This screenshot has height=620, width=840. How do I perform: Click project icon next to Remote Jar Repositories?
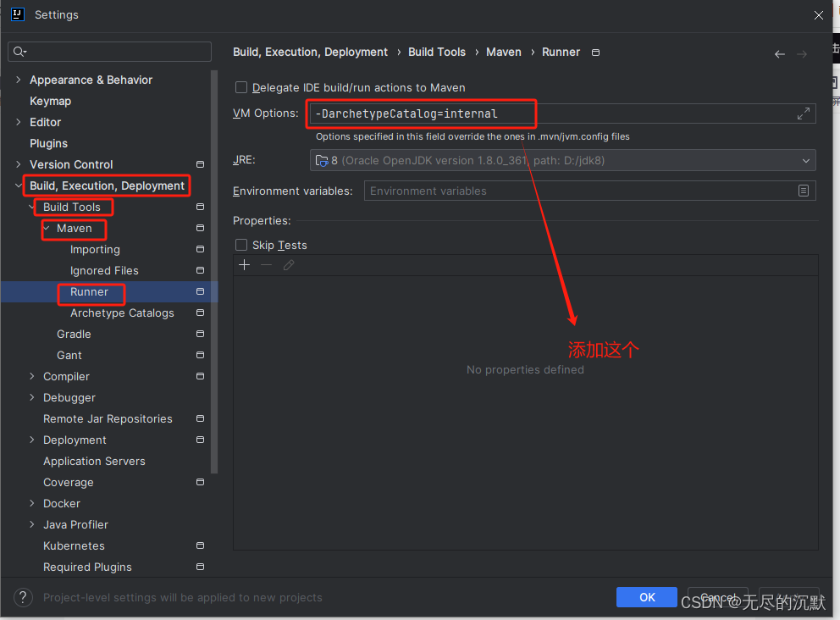click(x=201, y=418)
